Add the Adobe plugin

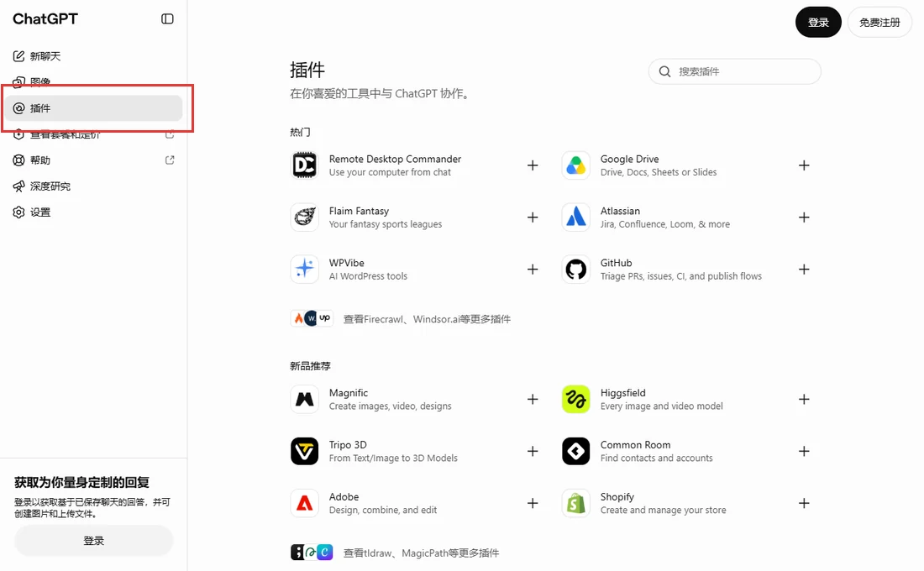coord(533,503)
